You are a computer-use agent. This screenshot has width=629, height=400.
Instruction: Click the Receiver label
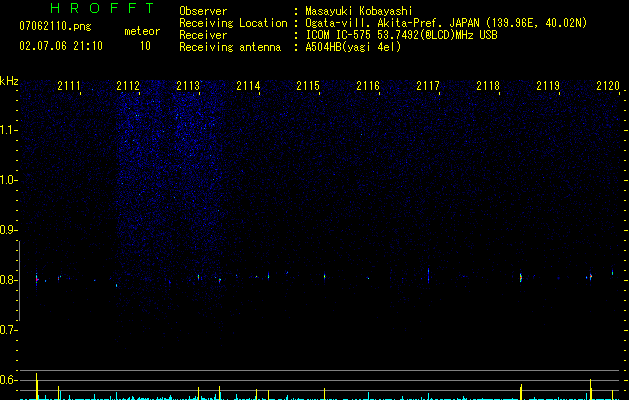(203, 35)
